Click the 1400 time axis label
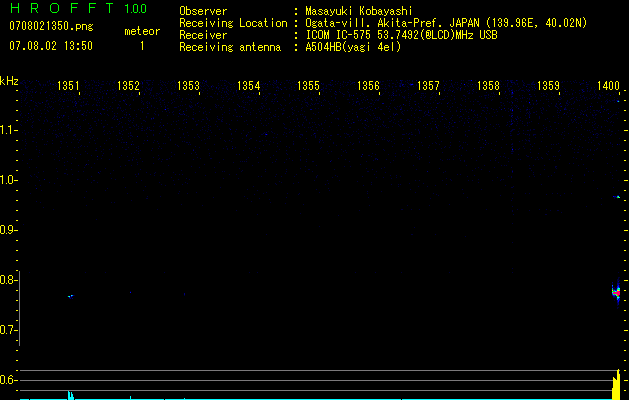629x400 pixels. (x=608, y=86)
